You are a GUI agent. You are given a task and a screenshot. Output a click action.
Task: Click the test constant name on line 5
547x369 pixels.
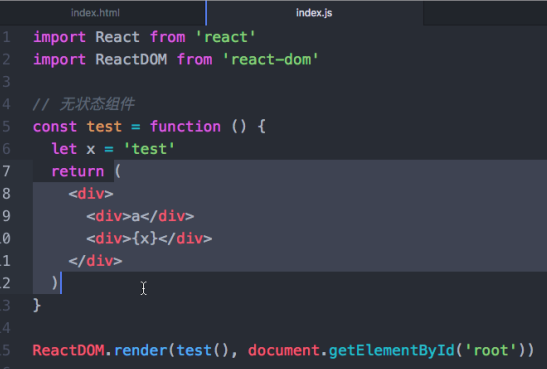click(x=104, y=126)
